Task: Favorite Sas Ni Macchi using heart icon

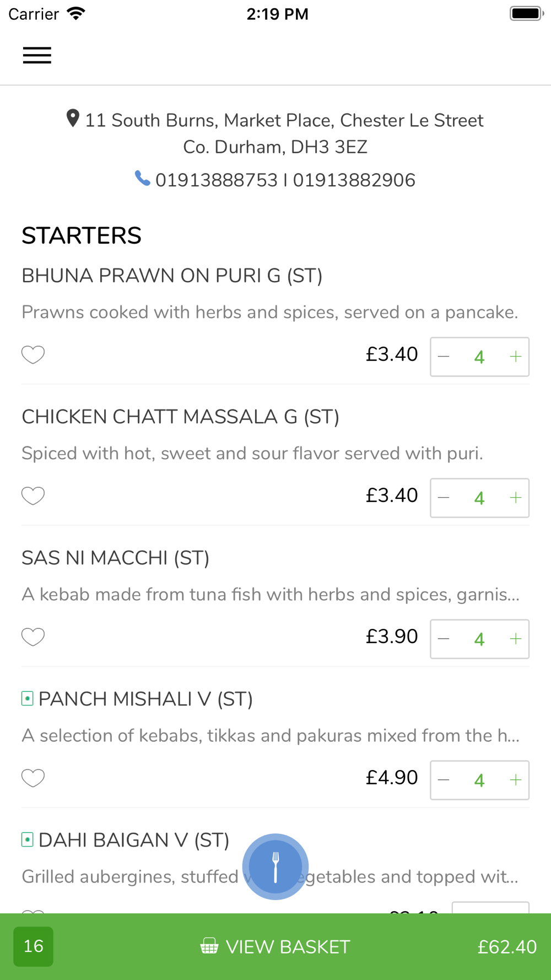Action: [33, 637]
